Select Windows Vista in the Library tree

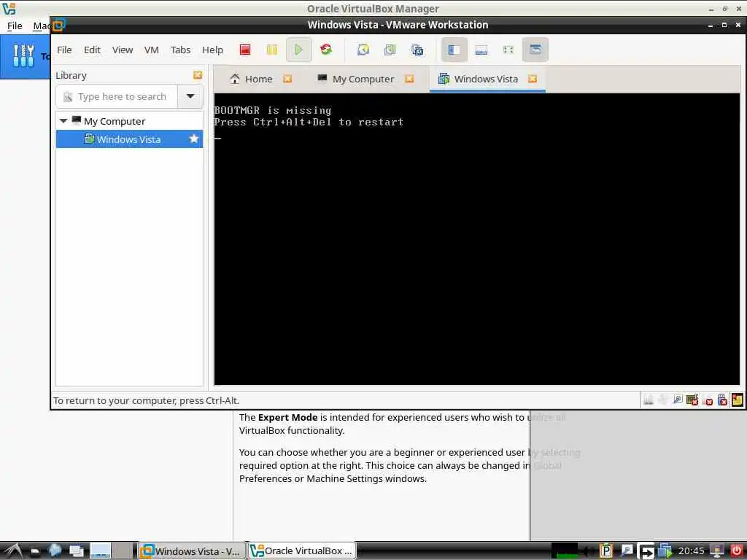coord(129,139)
